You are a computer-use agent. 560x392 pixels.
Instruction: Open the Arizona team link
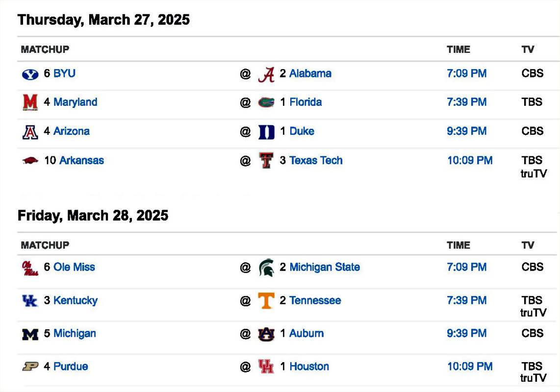click(x=71, y=131)
